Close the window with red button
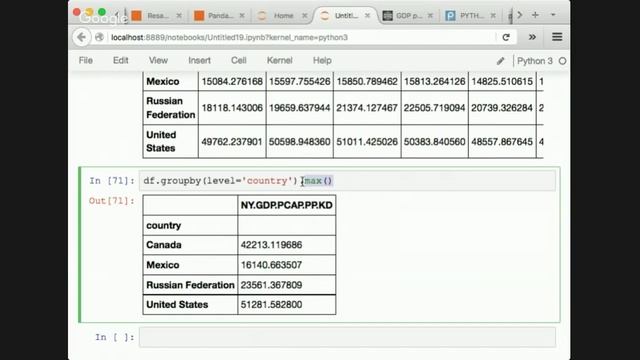 point(76,12)
